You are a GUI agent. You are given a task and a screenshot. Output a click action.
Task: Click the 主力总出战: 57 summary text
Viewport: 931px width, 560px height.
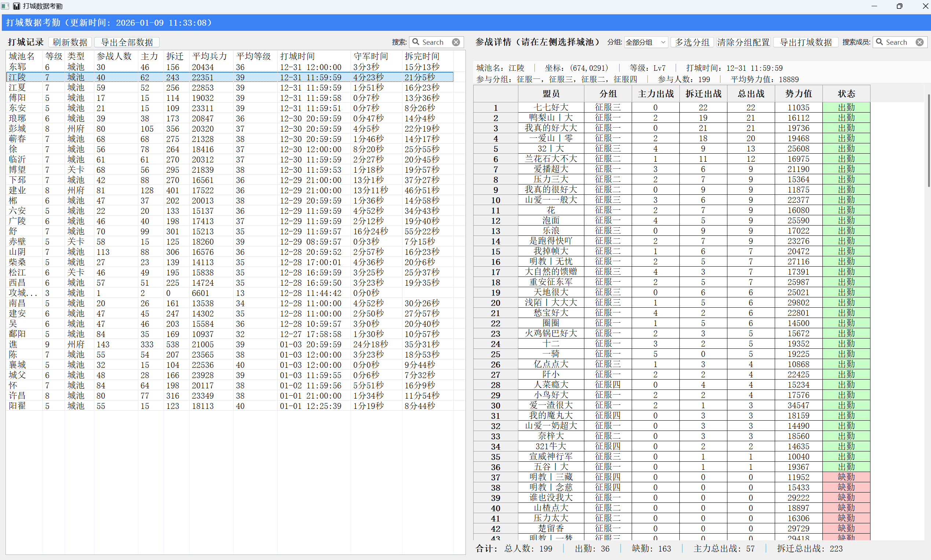[x=724, y=549]
